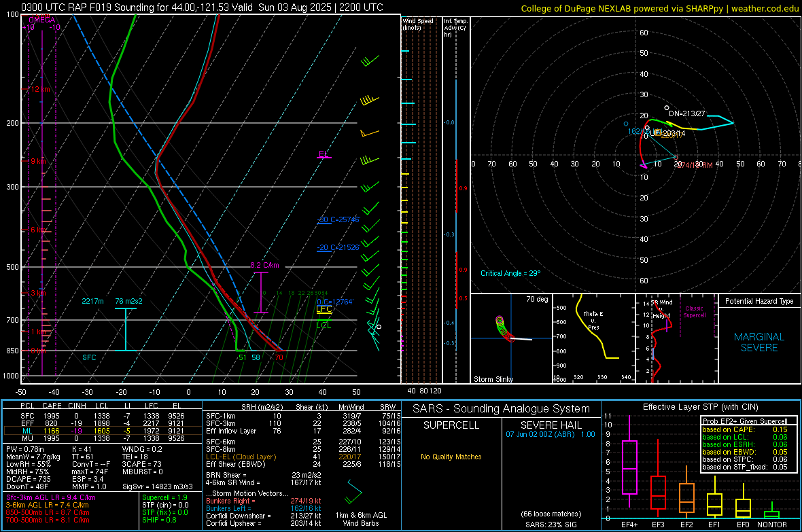The height and width of the screenshot is (532, 802).
Task: Select the highlighted 'ML' parcel row
Action: (x=102, y=431)
